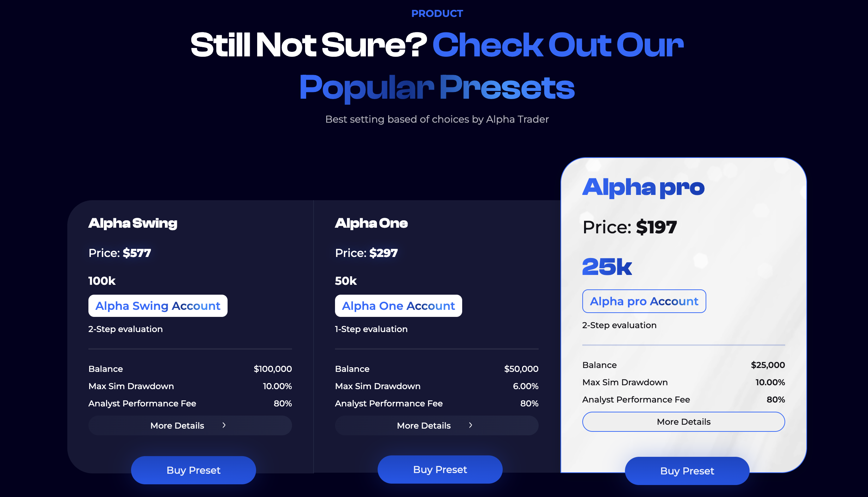The width and height of the screenshot is (868, 497).
Task: Open the PRODUCT section link
Action: tap(437, 13)
